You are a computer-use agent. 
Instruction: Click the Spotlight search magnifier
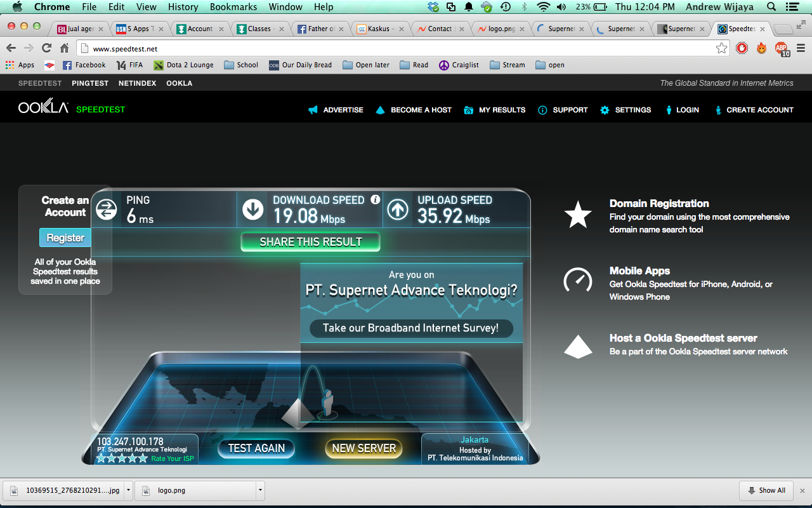pyautogui.click(x=771, y=7)
